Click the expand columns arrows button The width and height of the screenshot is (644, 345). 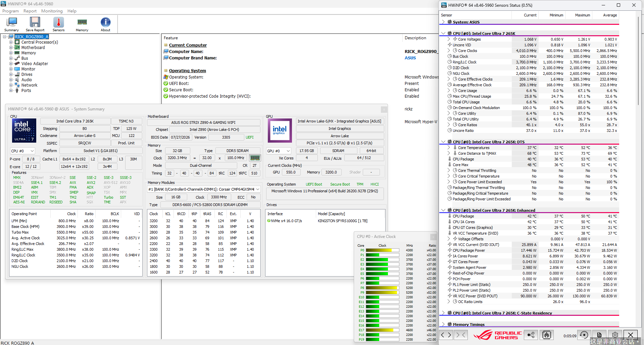click(x=446, y=335)
